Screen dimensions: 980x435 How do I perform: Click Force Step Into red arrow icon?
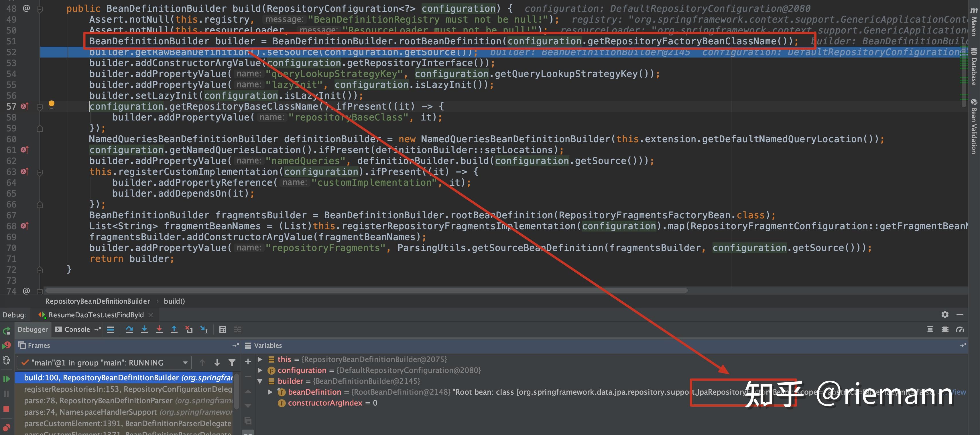click(159, 329)
